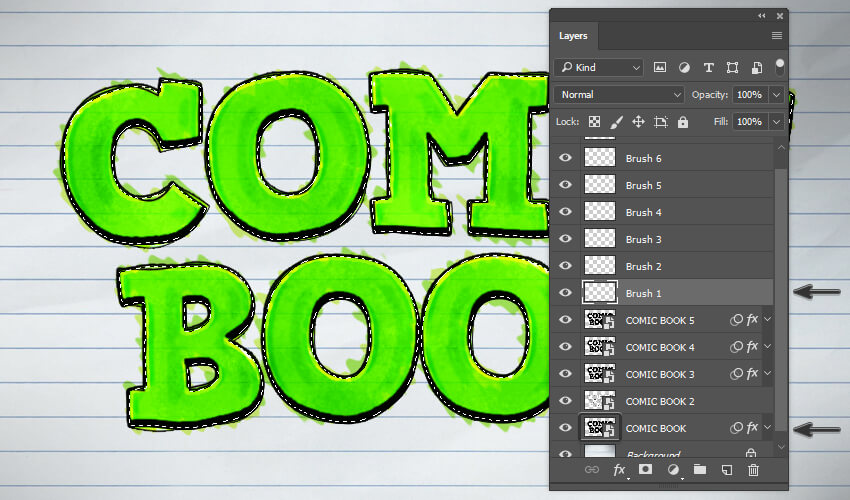Expand effects of COMIC BOOK 3 layer
The image size is (850, 500).
(x=768, y=373)
